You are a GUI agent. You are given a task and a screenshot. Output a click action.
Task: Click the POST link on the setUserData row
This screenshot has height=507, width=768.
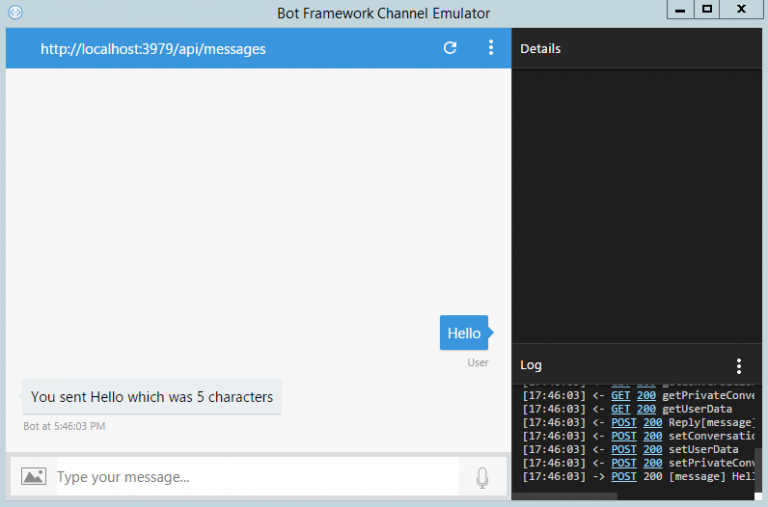623,449
